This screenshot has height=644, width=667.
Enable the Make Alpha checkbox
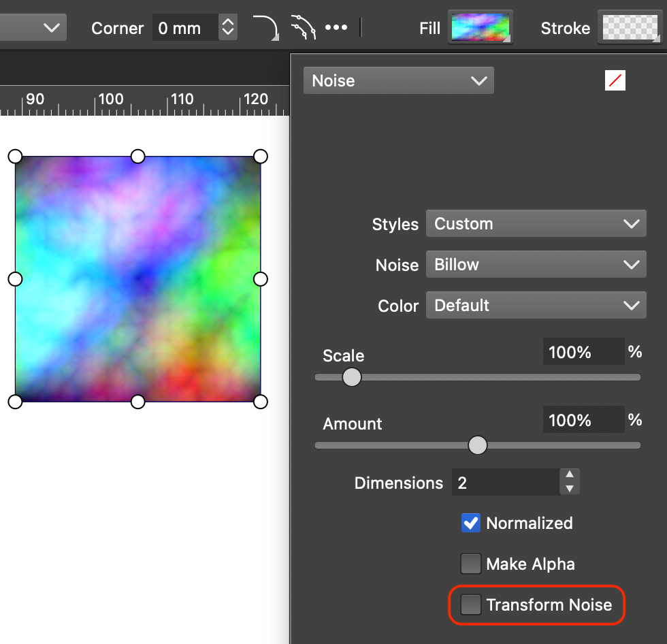point(471,564)
